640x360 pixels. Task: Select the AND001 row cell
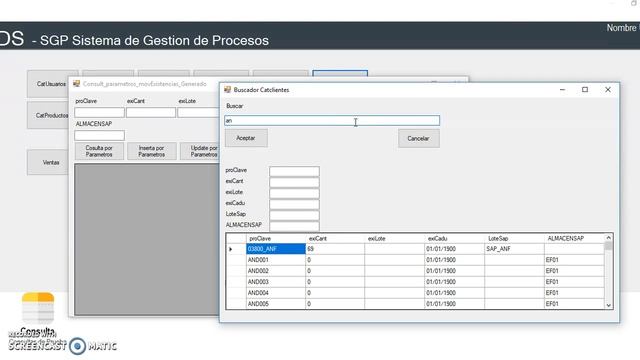[x=276, y=260]
